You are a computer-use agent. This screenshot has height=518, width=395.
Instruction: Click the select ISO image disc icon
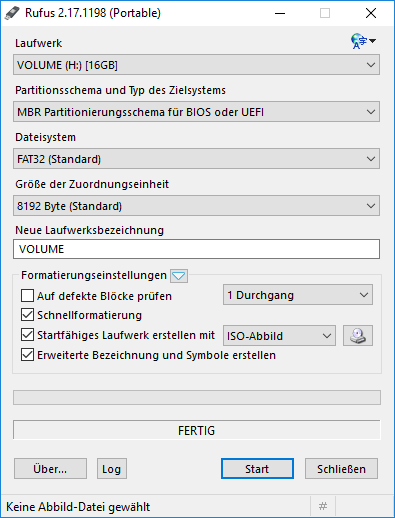pos(358,335)
